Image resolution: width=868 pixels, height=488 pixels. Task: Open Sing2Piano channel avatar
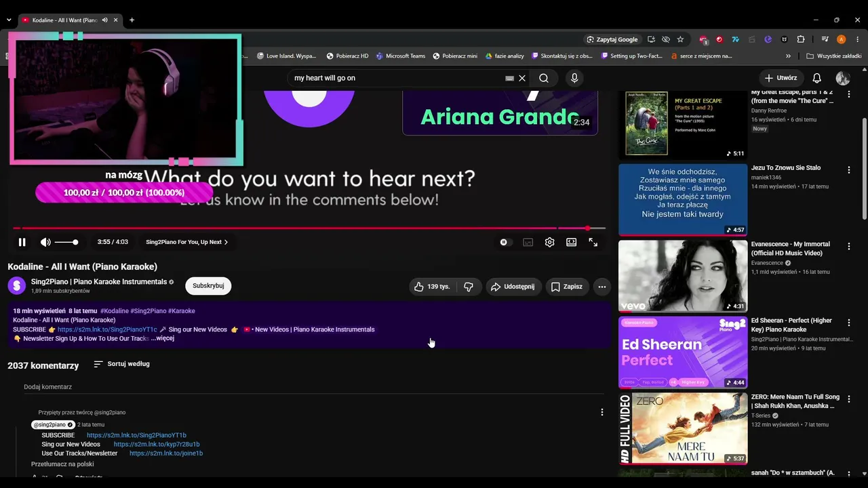(x=16, y=286)
